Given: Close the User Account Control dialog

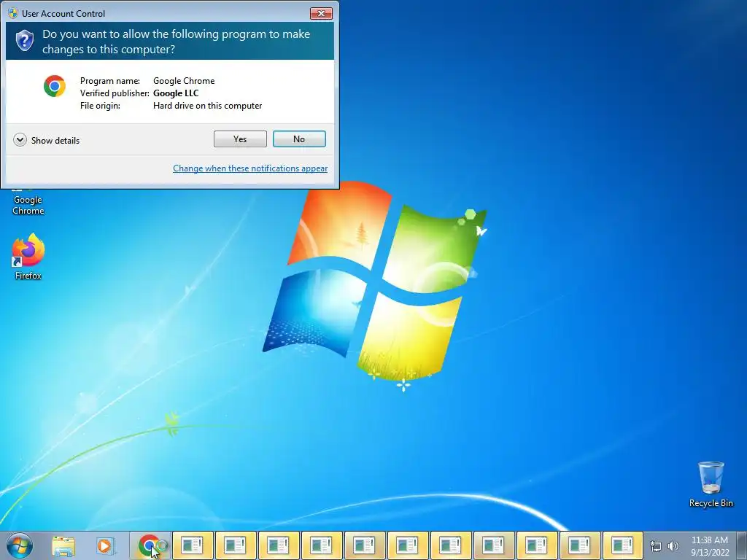Looking at the screenshot, I should coord(321,13).
